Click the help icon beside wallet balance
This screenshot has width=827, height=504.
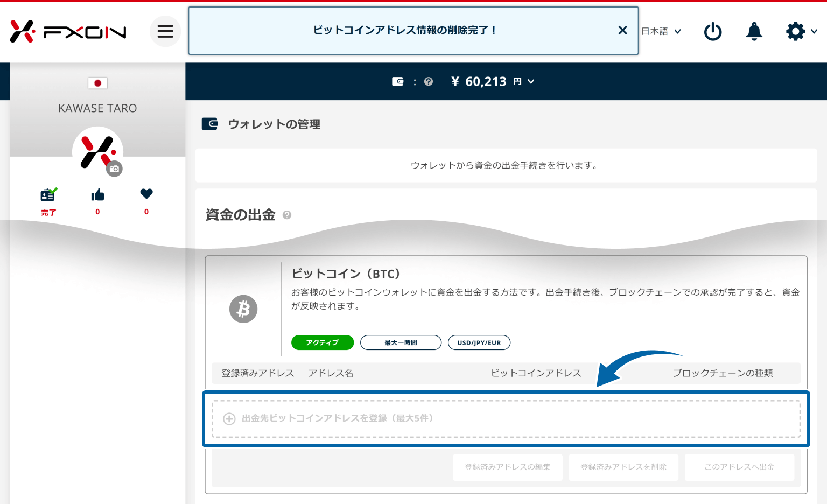[x=429, y=81]
